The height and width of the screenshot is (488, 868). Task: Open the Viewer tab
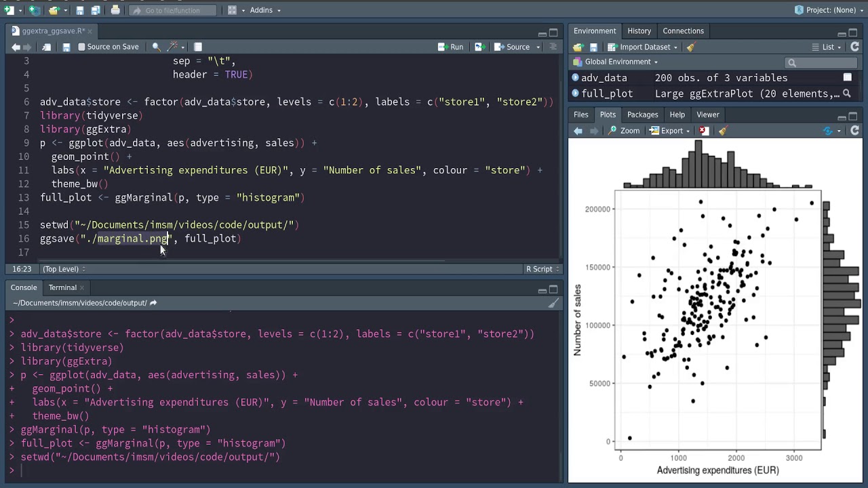pos(707,115)
